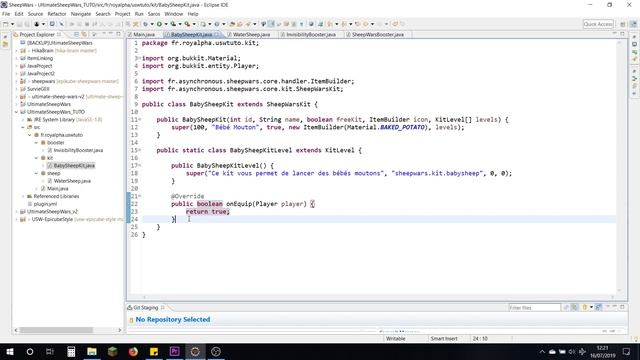
Task: Open the New file dropdown arrow
Action: tap(12, 24)
